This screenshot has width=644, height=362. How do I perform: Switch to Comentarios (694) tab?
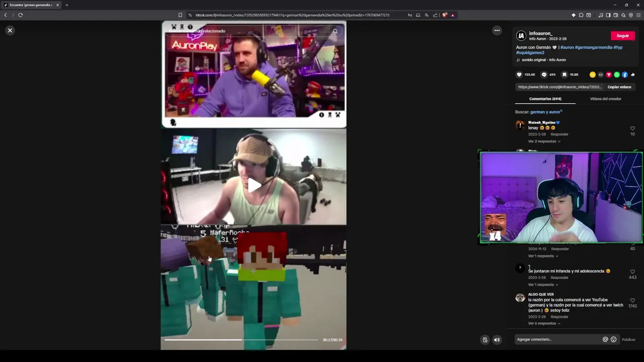545,99
